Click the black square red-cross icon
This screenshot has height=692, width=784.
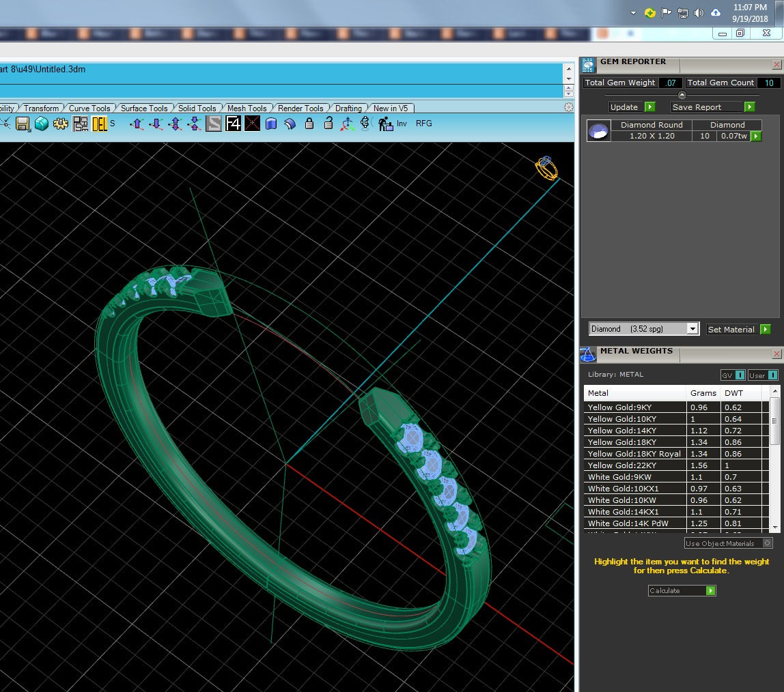(x=252, y=124)
